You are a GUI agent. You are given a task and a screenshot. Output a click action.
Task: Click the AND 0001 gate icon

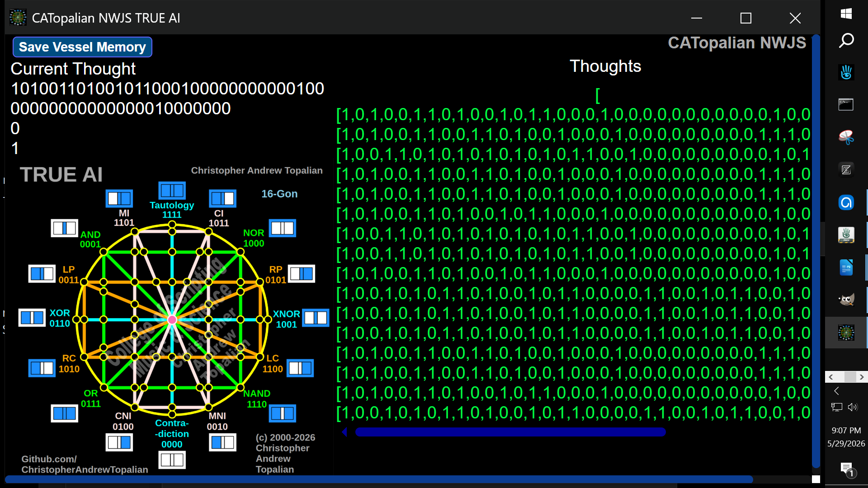click(x=65, y=228)
